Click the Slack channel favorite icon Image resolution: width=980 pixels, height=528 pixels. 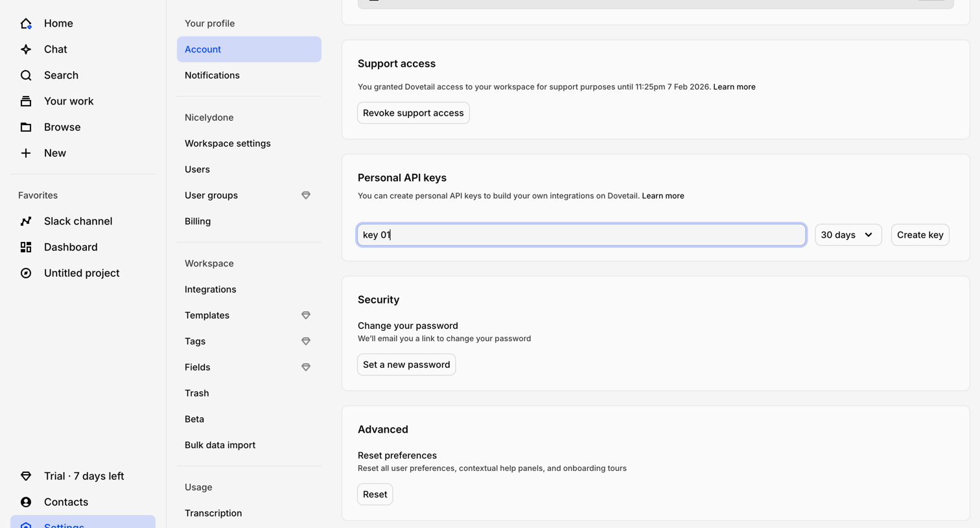pyautogui.click(x=26, y=221)
